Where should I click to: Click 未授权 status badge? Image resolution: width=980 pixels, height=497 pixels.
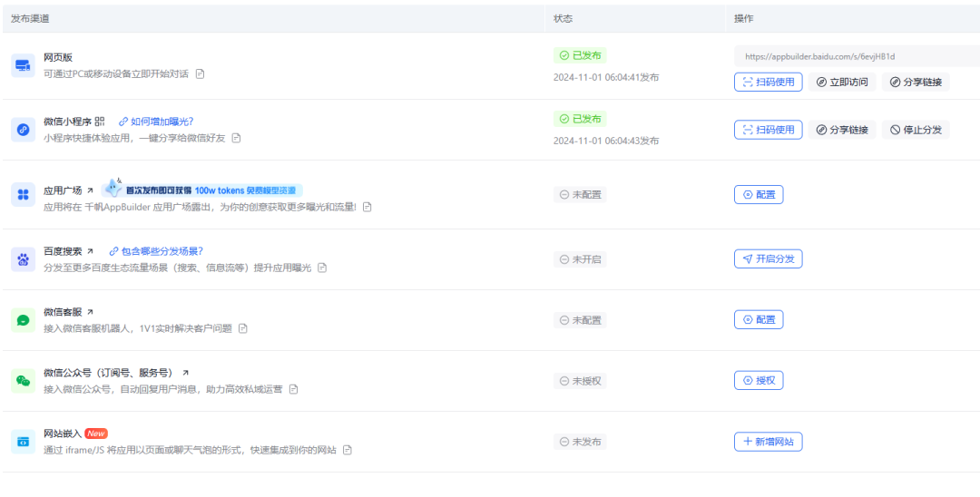click(x=580, y=381)
